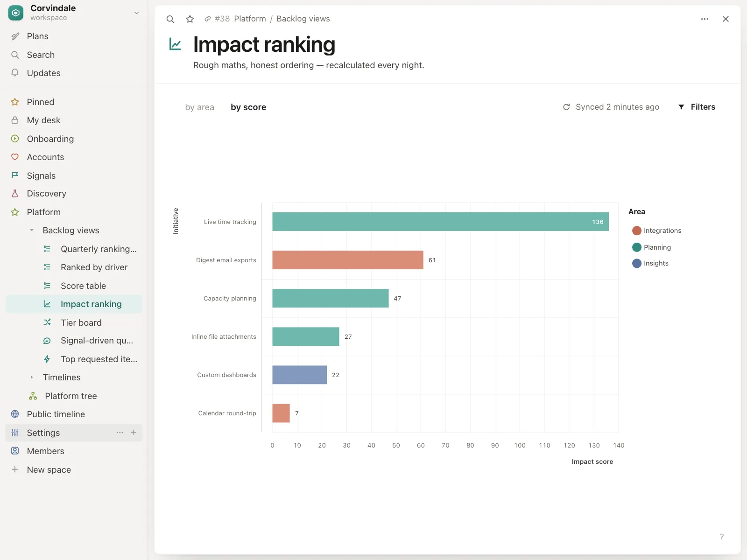The height and width of the screenshot is (560, 747).
Task: Click the Platform star icon
Action: 15,212
